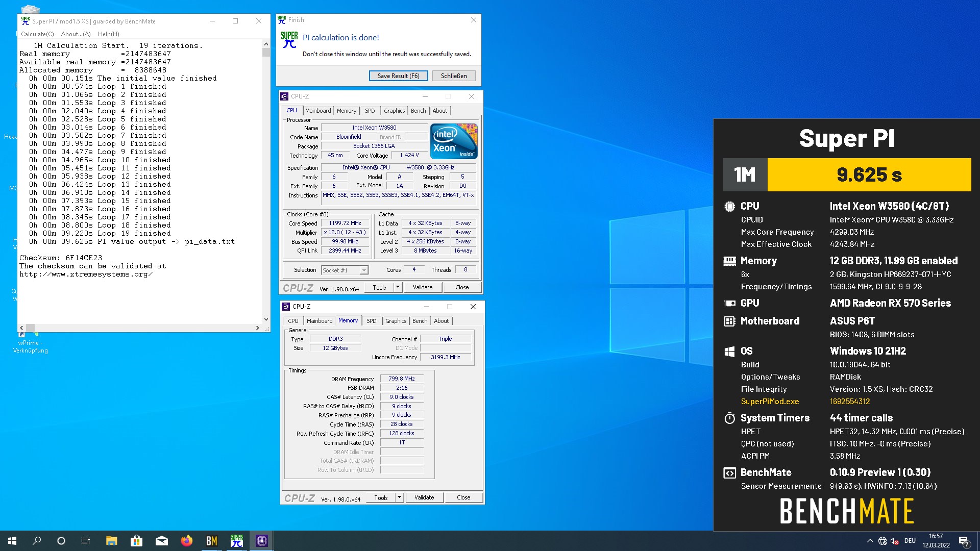Switch to Memory tab in upper CPU-Z
This screenshot has height=551, width=980.
point(347,111)
